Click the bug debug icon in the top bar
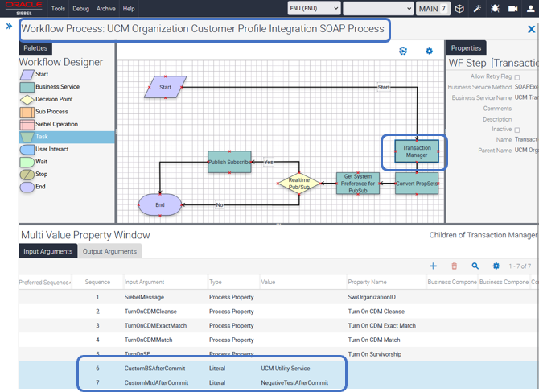This screenshot has width=539, height=392. click(x=495, y=9)
